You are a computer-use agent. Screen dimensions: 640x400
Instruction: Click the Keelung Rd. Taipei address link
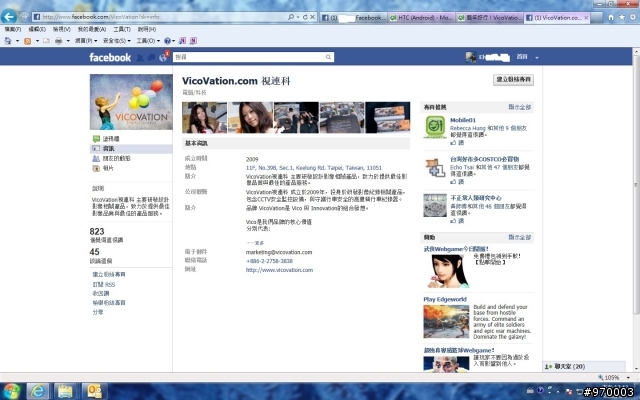coord(313,168)
